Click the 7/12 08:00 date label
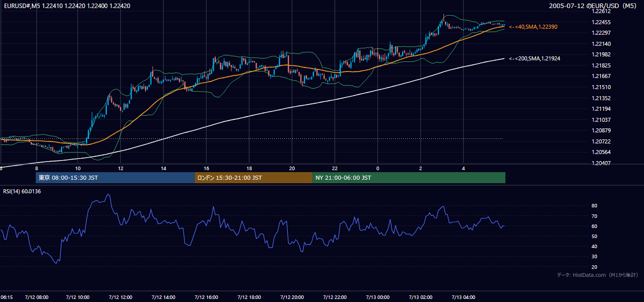 click(36, 297)
